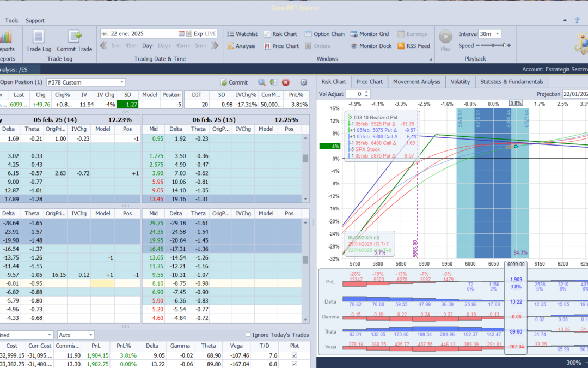Open the Analysis window
588x368 pixels.
[x=241, y=46]
